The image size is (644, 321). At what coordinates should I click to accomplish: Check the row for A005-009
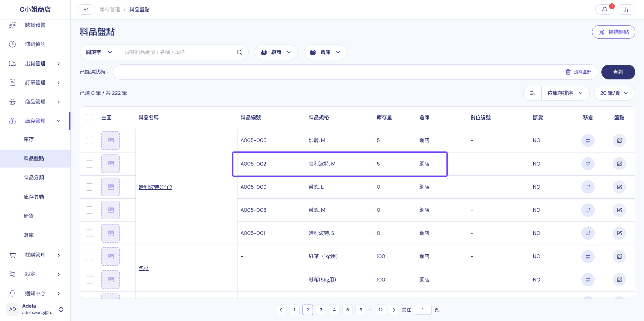(90, 187)
